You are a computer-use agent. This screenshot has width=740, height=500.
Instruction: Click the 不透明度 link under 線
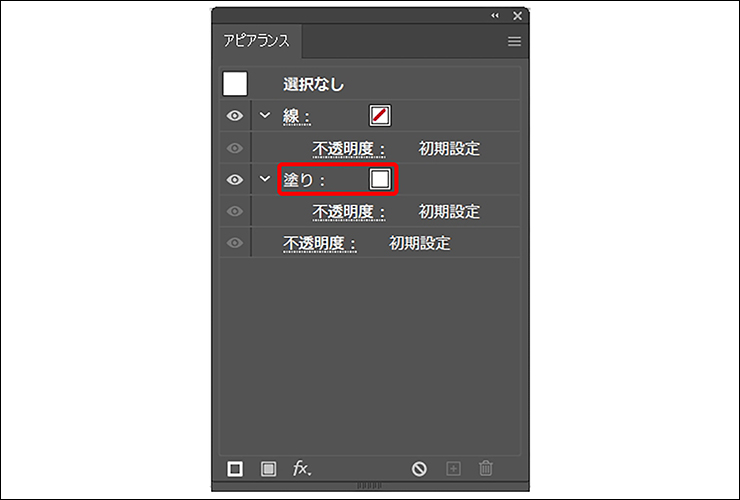point(349,149)
